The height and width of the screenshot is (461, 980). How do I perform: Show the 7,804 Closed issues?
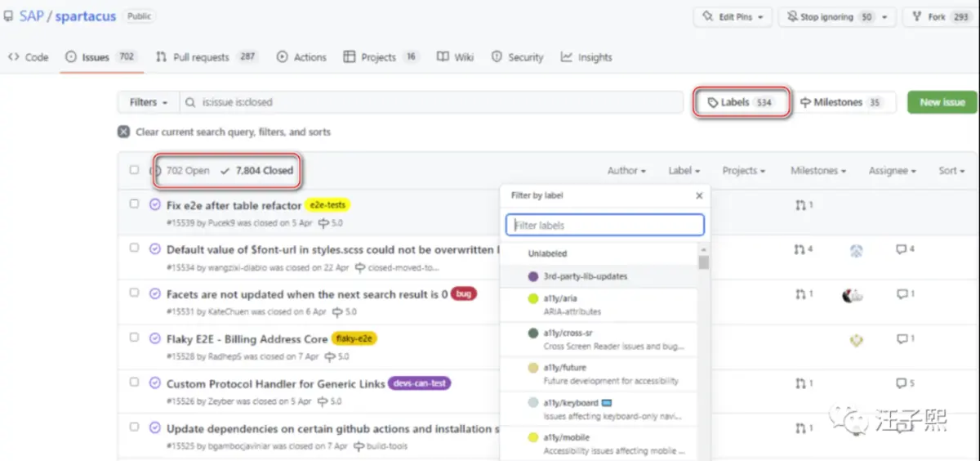(x=256, y=171)
